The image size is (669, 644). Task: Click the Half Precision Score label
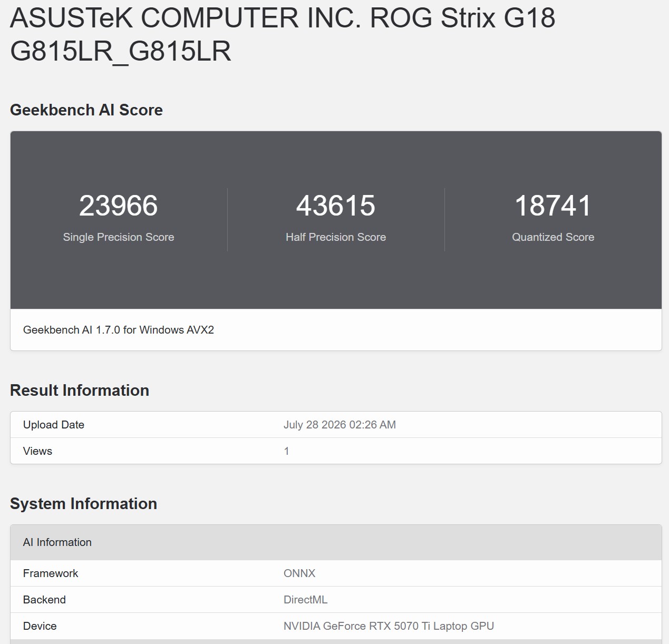point(336,237)
